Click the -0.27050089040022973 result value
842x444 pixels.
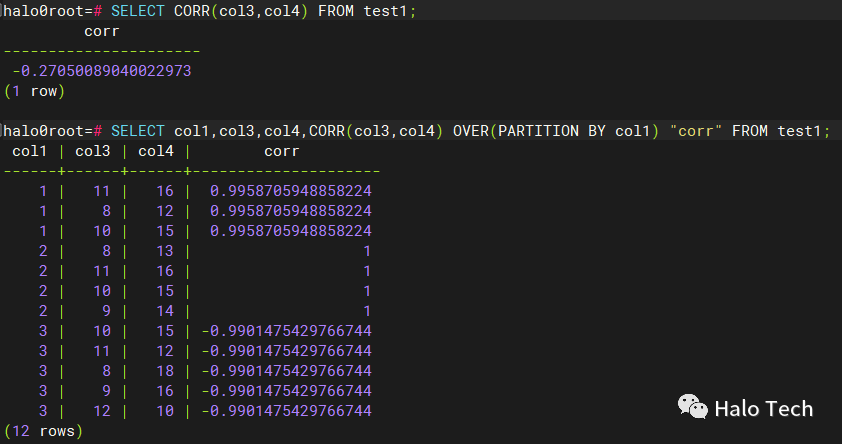[x=101, y=71]
